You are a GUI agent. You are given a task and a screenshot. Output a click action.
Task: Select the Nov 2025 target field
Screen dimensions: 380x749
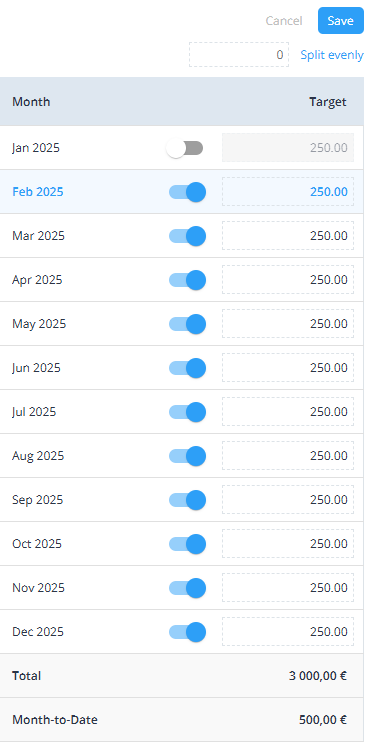tap(288, 587)
